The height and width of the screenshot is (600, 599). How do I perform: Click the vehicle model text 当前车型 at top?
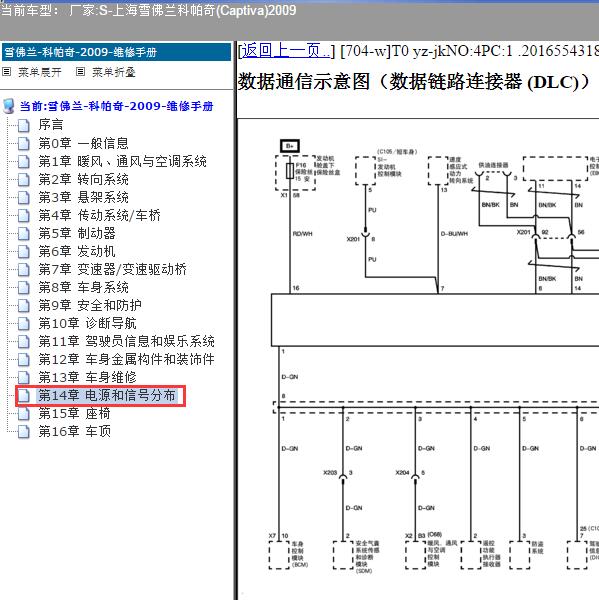coord(149,10)
